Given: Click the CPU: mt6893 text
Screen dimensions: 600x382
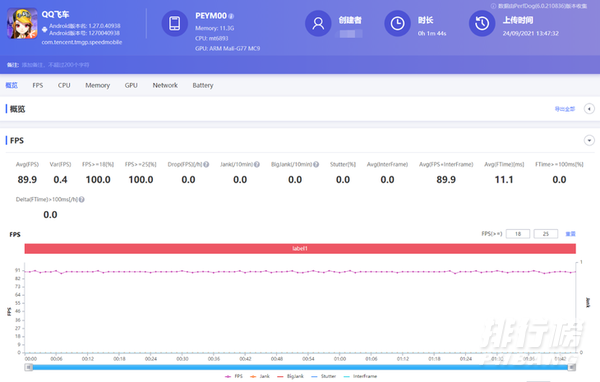Looking at the screenshot, I should click(212, 38).
